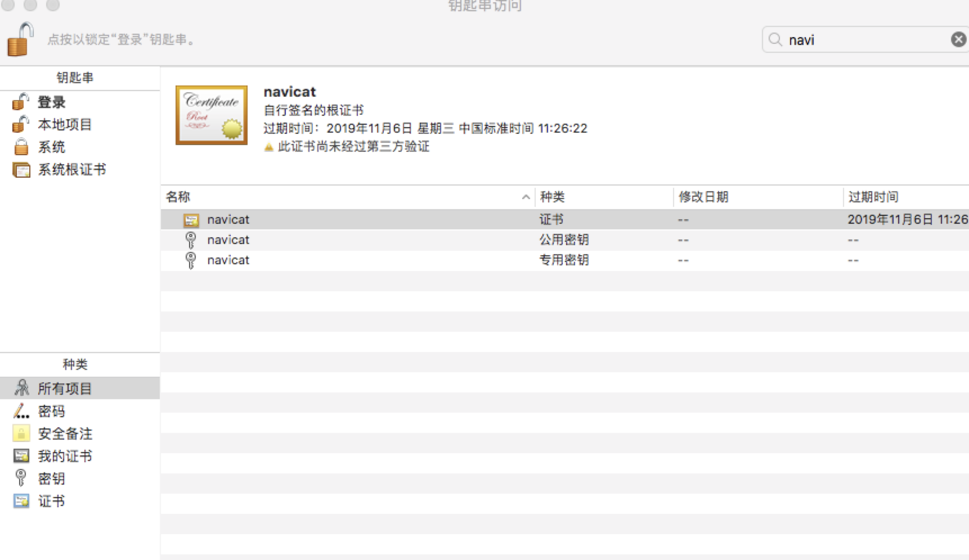Click the 系统 locked padlock icon
The image size is (969, 560).
[21, 147]
